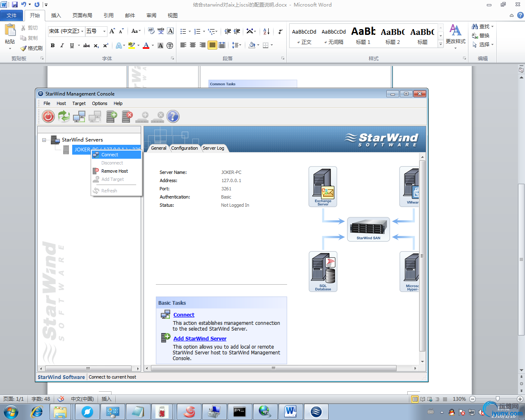Open the font name dropdown (宋体)
This screenshot has height=420, width=525.
(x=82, y=31)
